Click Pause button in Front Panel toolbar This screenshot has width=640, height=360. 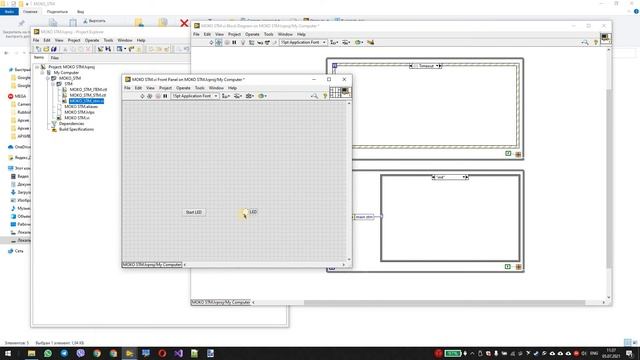click(165, 96)
